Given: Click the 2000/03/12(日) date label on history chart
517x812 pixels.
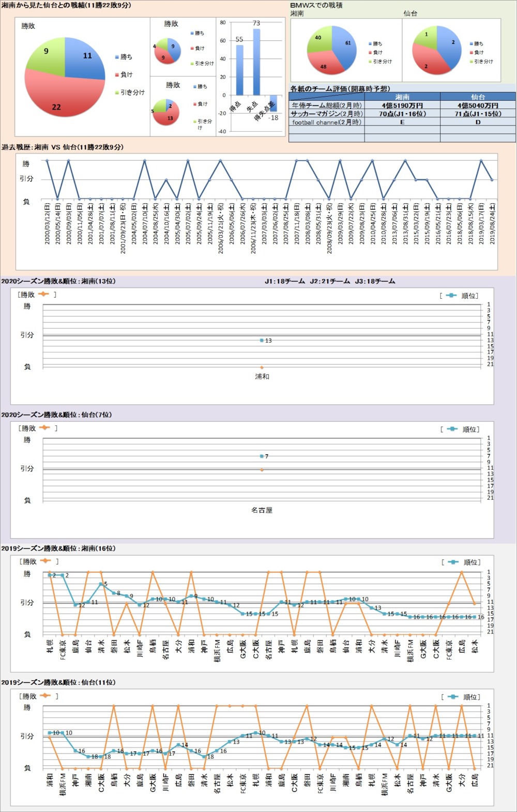Looking at the screenshot, I should pos(47,223).
